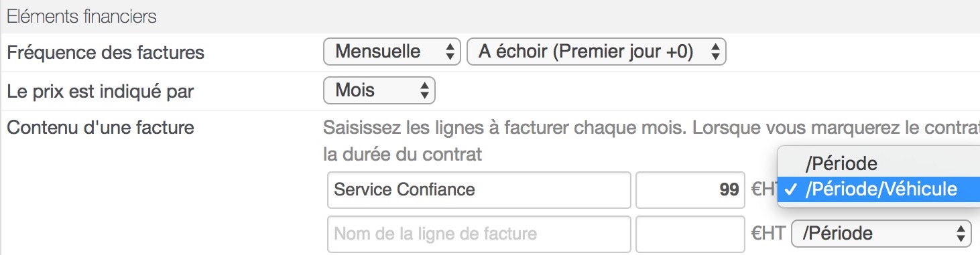The image size is (980, 255).
Task: Click the empty Nom de la ligne de facture field
Action: 479,234
